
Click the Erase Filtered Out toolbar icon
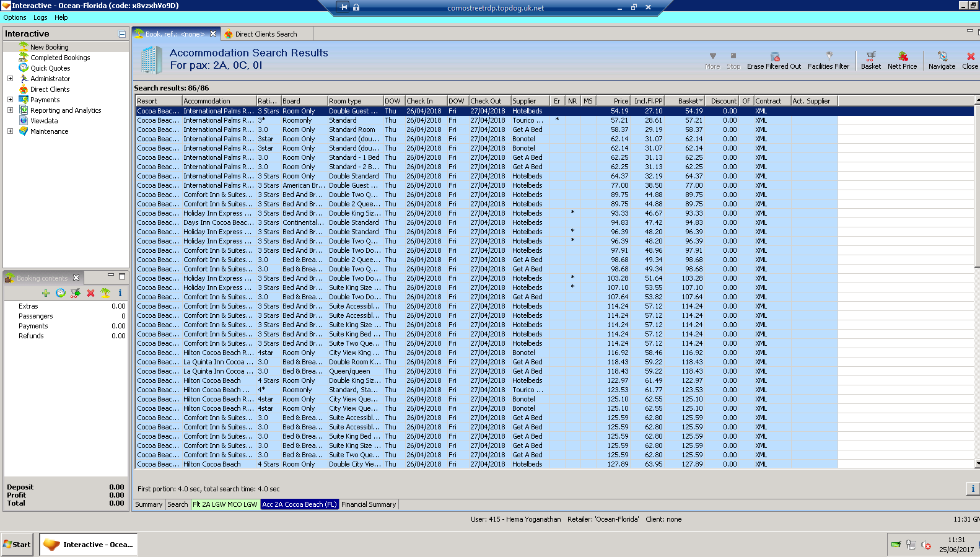774,56
